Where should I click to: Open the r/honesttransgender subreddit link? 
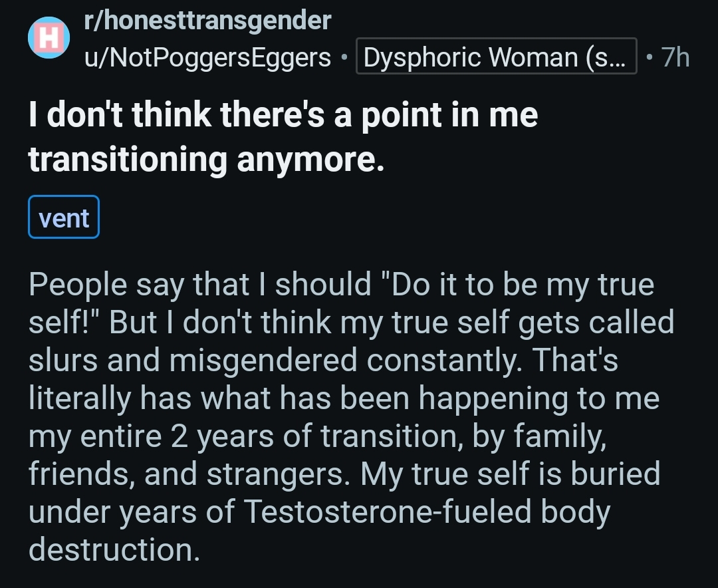coord(207,21)
